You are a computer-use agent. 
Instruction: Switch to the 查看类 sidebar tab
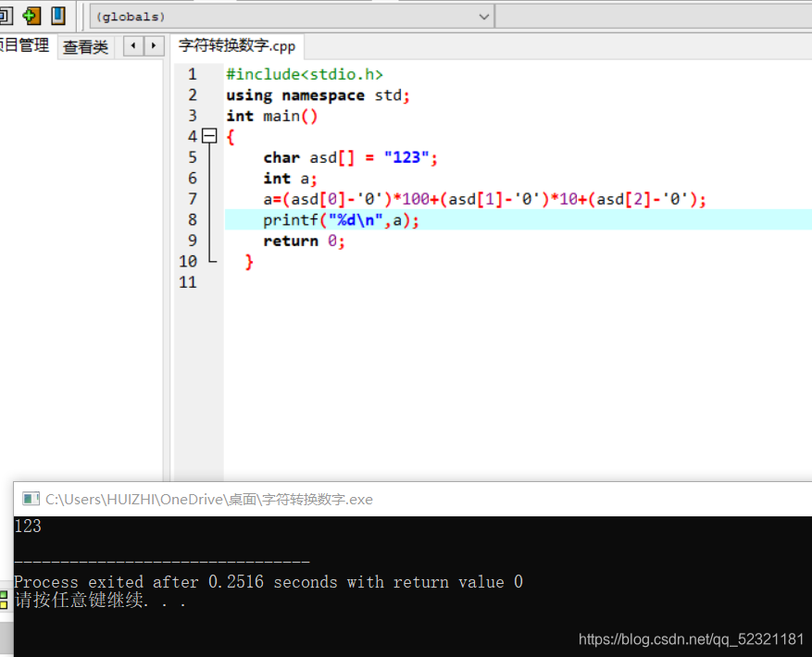pos(85,47)
